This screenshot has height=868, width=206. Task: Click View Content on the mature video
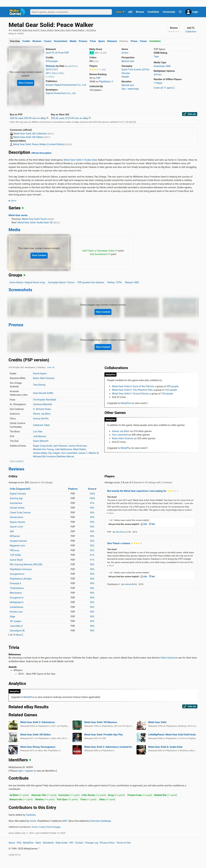[x=39, y=255]
